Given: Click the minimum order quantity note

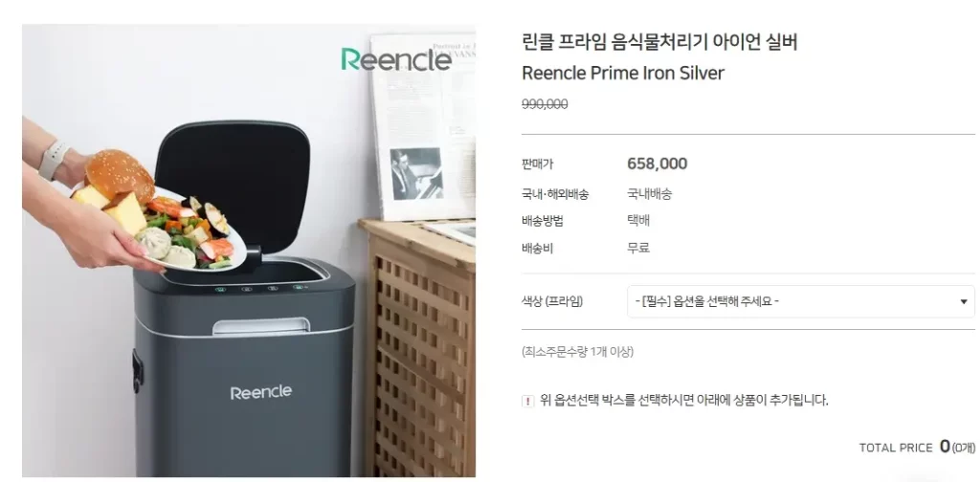Looking at the screenshot, I should (x=577, y=352).
